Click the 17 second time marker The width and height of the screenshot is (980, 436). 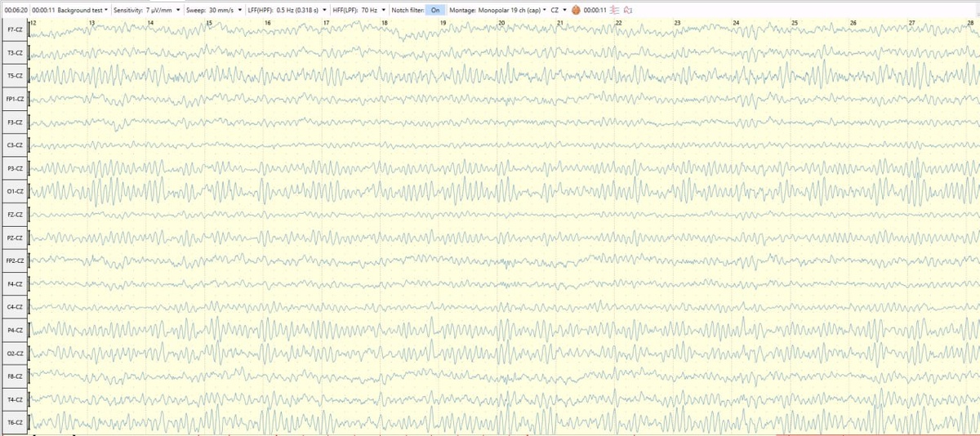(326, 23)
